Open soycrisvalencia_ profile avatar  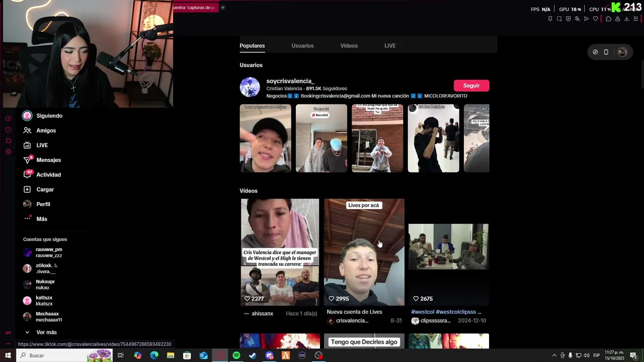pos(250,87)
